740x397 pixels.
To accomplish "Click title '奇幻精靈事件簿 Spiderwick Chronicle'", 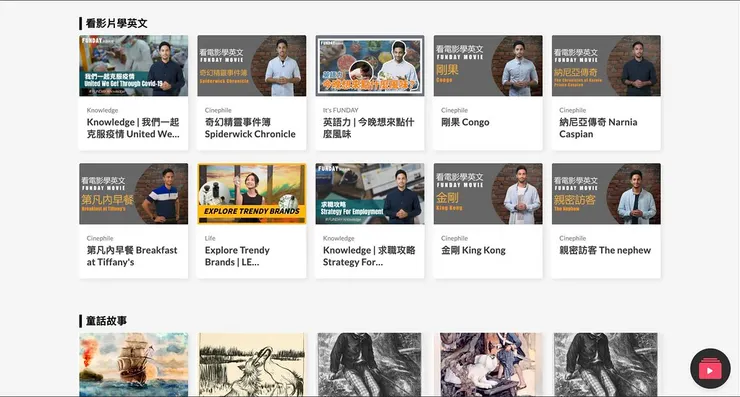I will (x=250, y=128).
